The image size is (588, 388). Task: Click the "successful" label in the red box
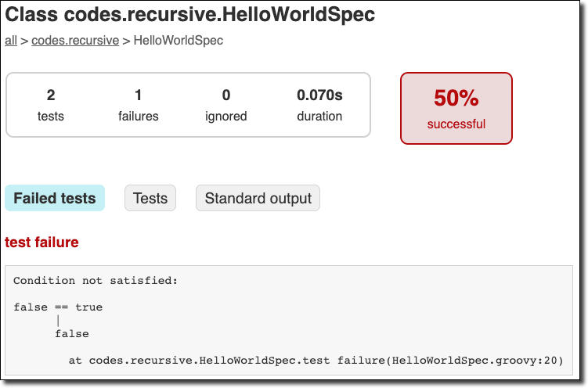(x=456, y=124)
